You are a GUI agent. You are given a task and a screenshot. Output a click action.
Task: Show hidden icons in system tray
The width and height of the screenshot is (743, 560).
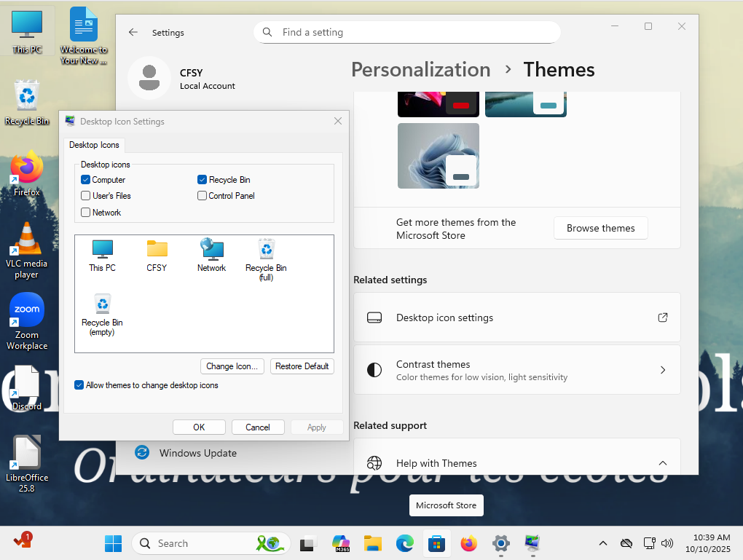[x=602, y=543]
